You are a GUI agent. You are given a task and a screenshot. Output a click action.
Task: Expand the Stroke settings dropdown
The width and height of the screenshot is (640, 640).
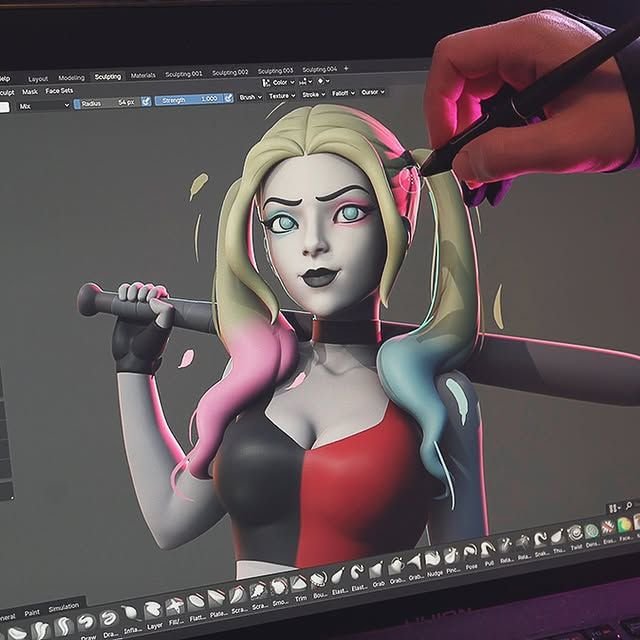(x=313, y=95)
